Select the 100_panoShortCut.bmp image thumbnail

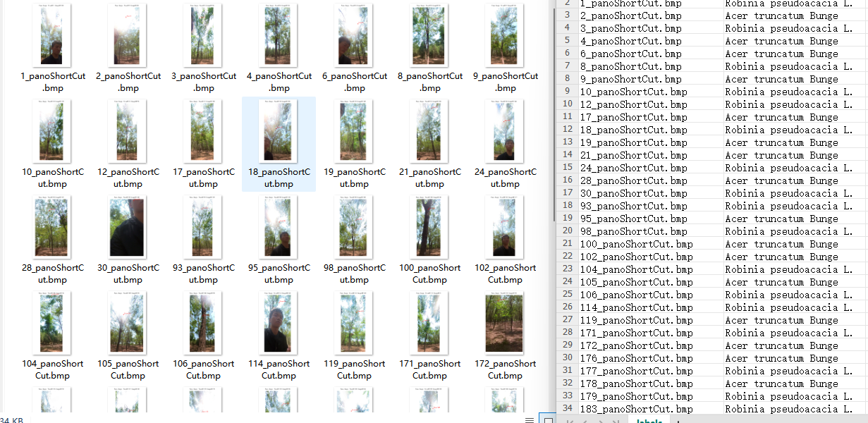click(429, 226)
